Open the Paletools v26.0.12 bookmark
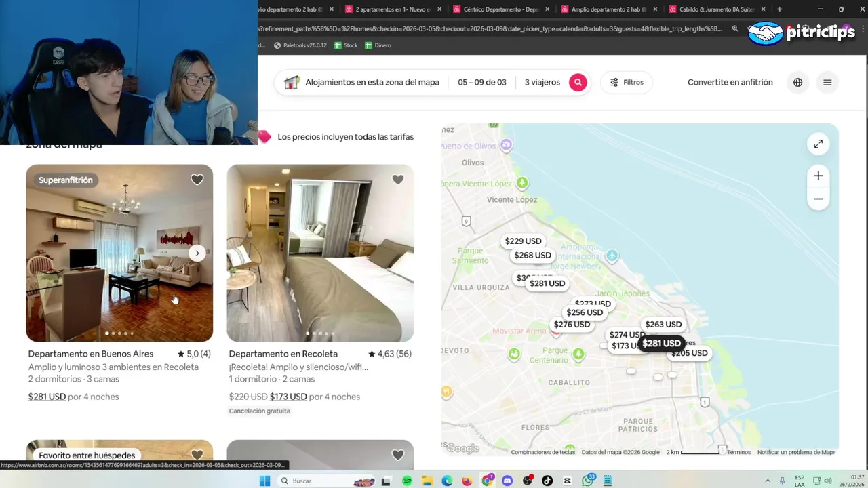This screenshot has width=868, height=488. coord(300,45)
